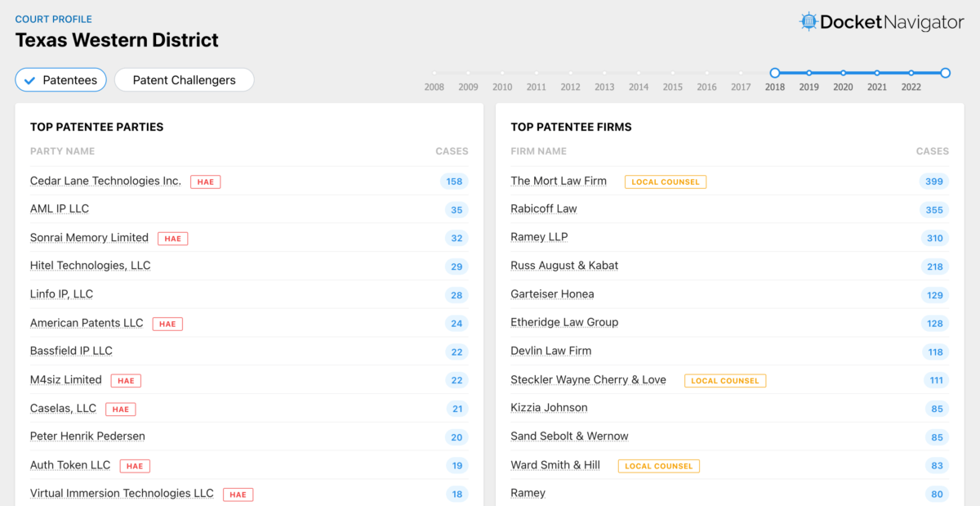Image resolution: width=980 pixels, height=506 pixels.
Task: Click the checkmark inside the Patentees chip
Action: click(29, 79)
